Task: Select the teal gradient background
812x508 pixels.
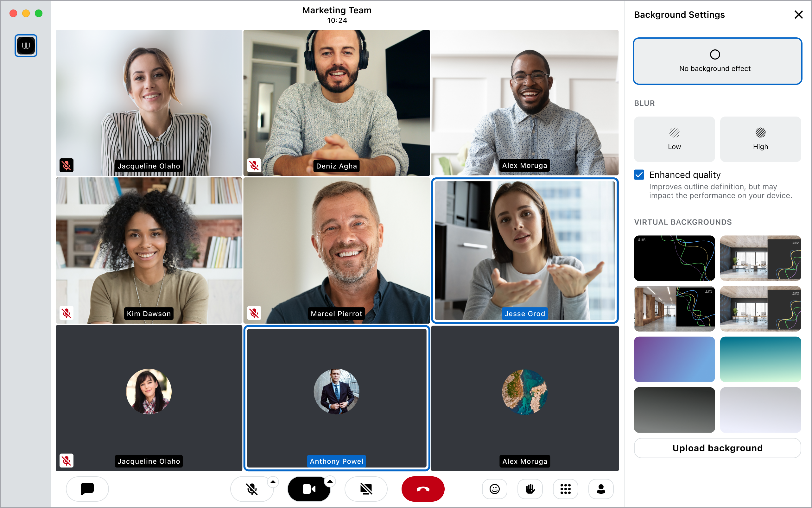Action: tap(760, 359)
